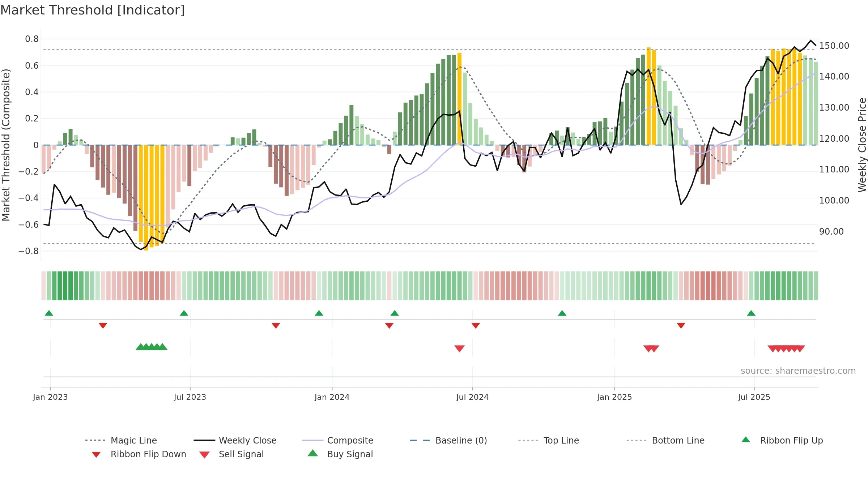Screen dimensions: 868x488
Task: Click the Ribbon Flip Up marker in October 2024
Action: pyautogui.click(x=562, y=313)
